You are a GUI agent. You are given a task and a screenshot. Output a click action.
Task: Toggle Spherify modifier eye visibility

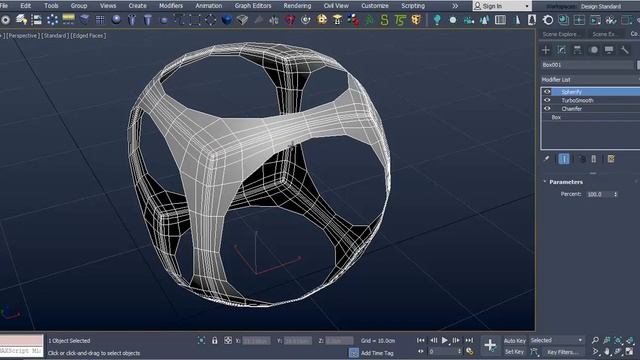(547, 92)
